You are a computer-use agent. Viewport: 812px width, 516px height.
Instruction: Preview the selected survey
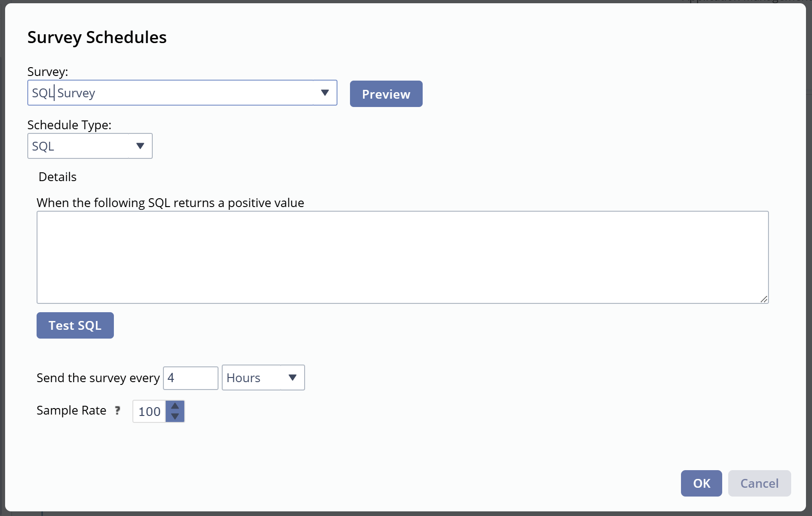[x=386, y=94]
